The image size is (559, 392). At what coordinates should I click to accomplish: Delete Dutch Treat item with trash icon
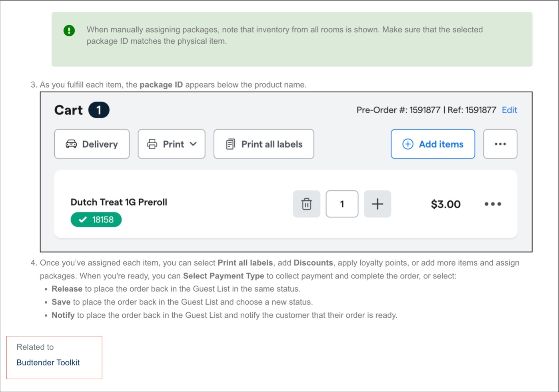[307, 204]
